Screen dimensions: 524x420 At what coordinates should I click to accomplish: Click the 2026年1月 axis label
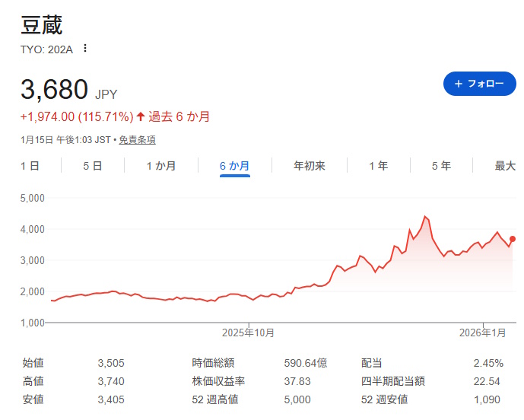pyautogui.click(x=484, y=332)
